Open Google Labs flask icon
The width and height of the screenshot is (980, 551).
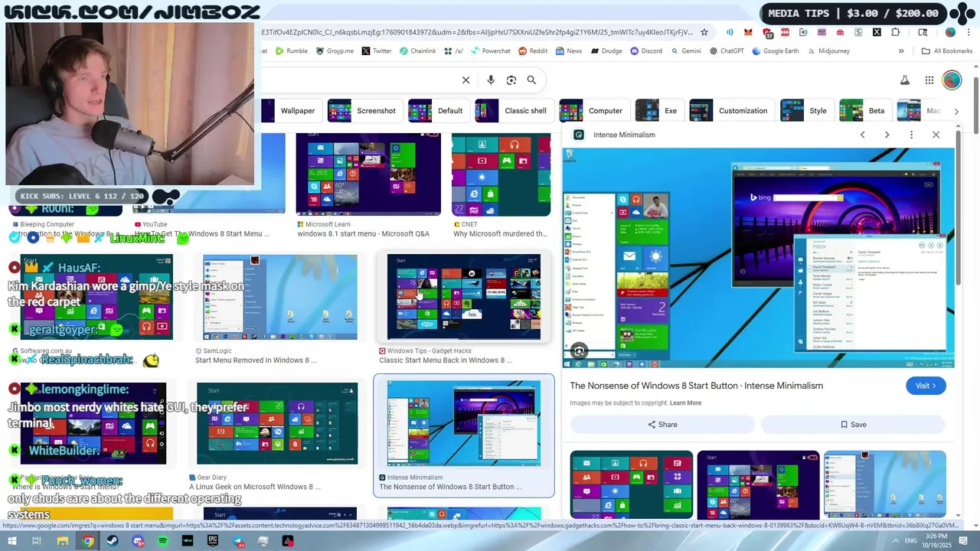(905, 80)
